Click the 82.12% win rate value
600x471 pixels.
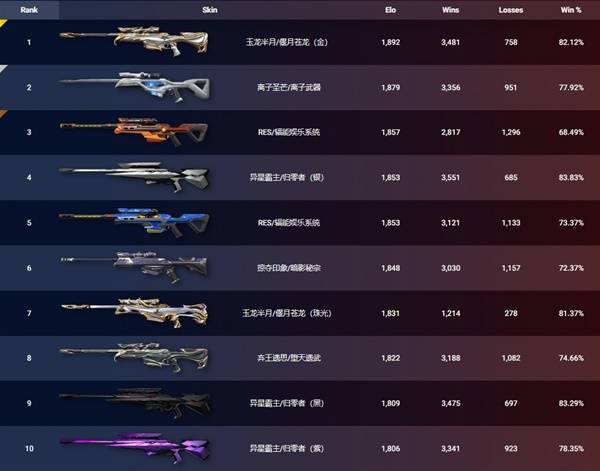point(571,42)
